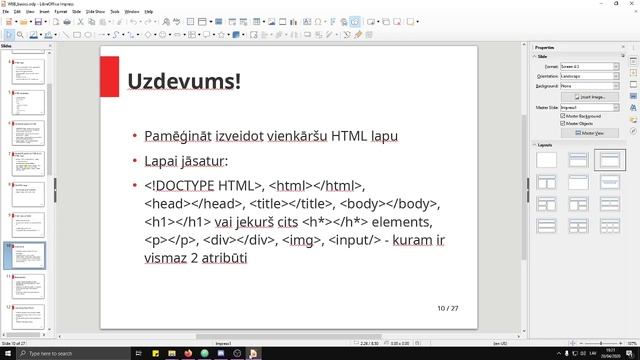Open the Master Slide dropdown
640x360 pixels.
coord(589,107)
